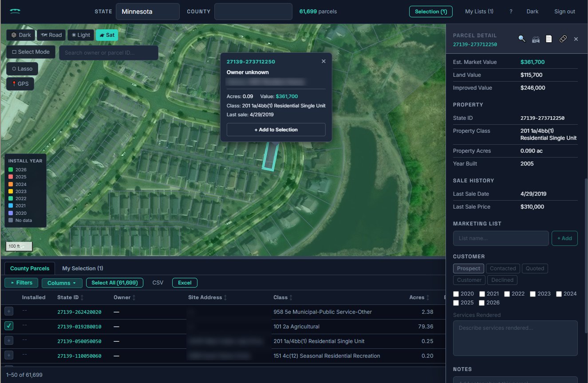Open the document icon in Parcel Detail
This screenshot has height=383, width=588.
click(x=549, y=39)
